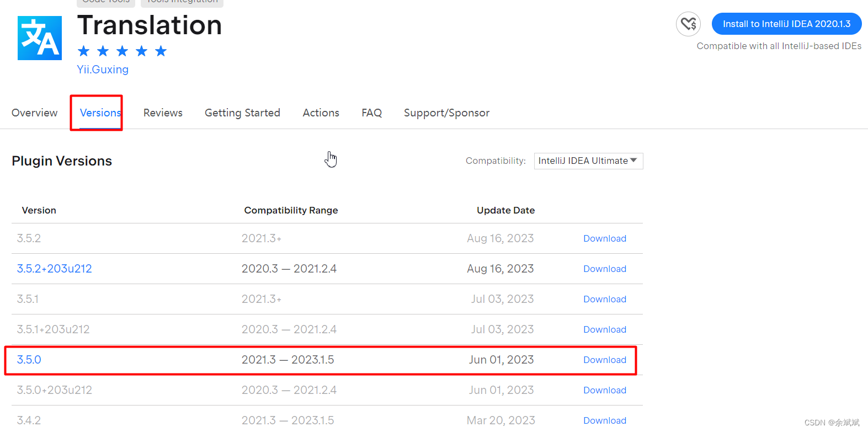Viewport: 868px width, 432px height.
Task: Open the 3.5.2+203u212 version link
Action: point(54,269)
